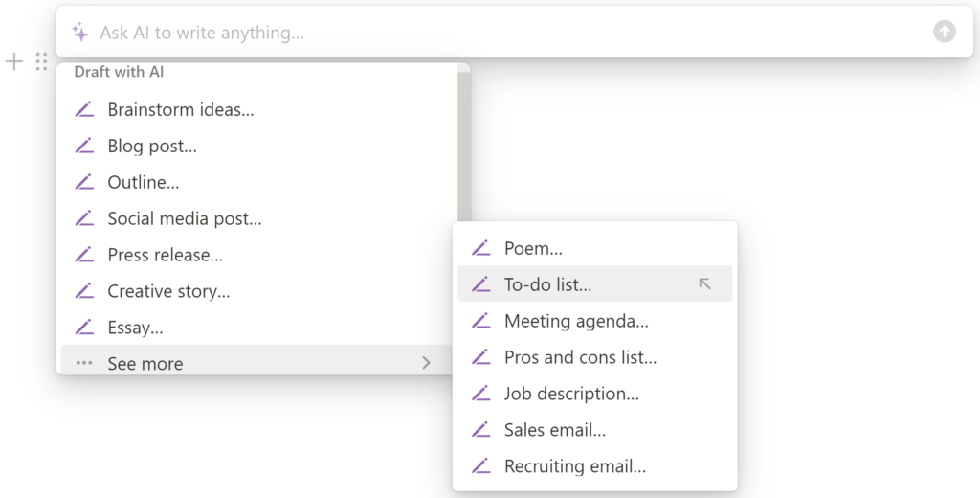Click the arrow icon on To-do list row
Viewport: 980px width, 498px height.
(x=704, y=284)
